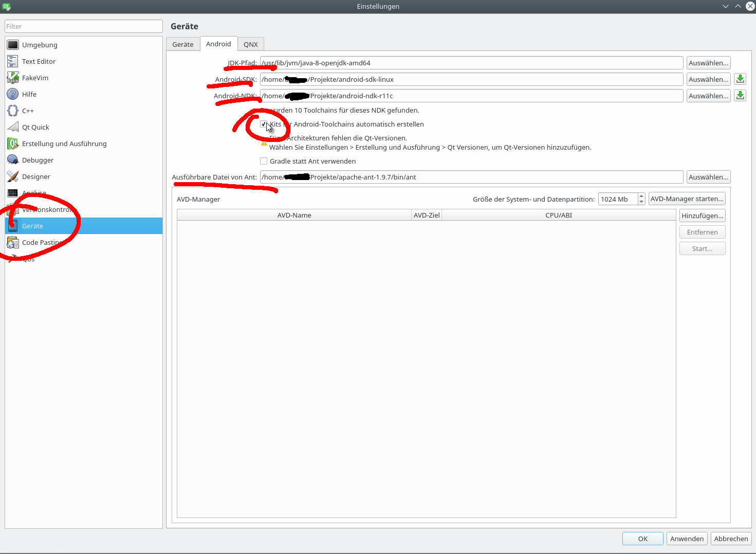Viewport: 756px width, 554px height.
Task: Click Auswählen for the JDK-Pfad
Action: point(708,63)
